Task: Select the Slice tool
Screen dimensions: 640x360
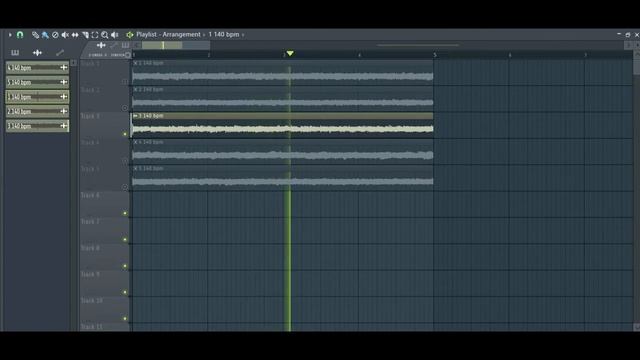Action: (85, 35)
